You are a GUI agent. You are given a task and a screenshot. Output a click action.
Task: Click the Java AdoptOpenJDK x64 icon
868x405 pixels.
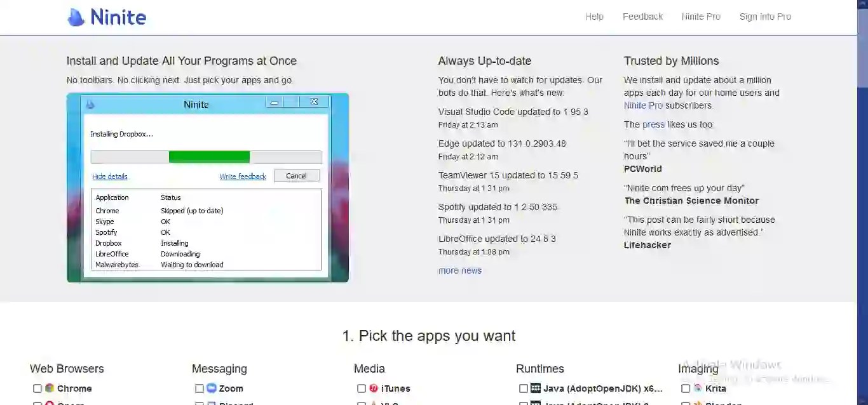pos(536,388)
